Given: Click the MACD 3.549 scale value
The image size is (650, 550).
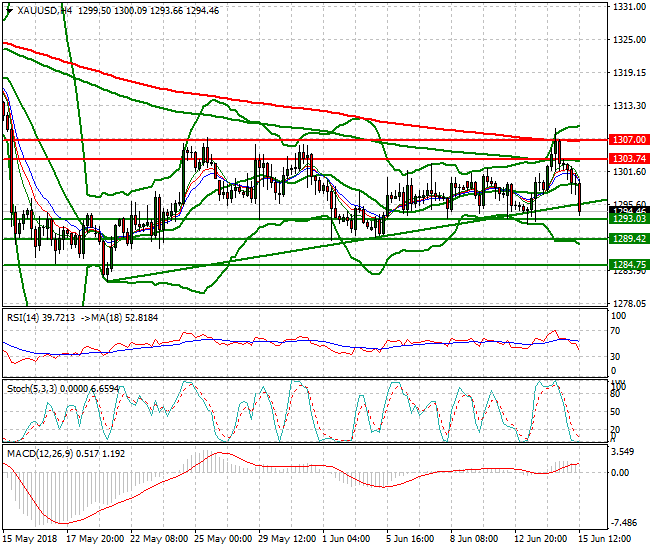Looking at the screenshot, I should [623, 452].
